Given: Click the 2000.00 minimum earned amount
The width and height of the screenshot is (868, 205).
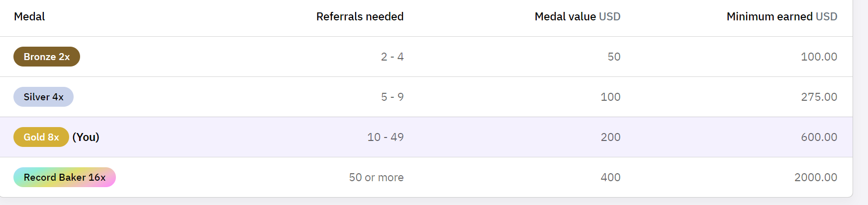Looking at the screenshot, I should [815, 177].
